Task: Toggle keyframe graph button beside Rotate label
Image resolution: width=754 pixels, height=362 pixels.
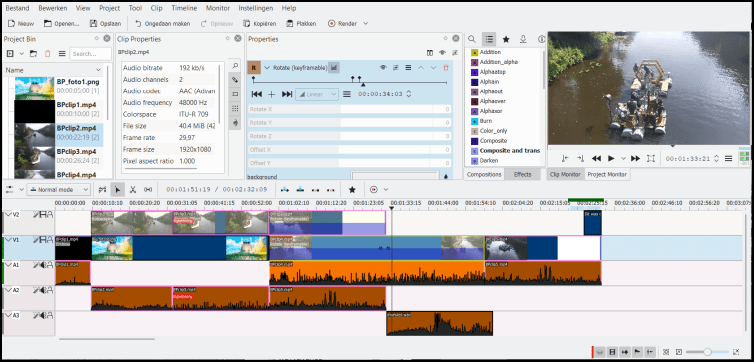Action: coord(334,68)
